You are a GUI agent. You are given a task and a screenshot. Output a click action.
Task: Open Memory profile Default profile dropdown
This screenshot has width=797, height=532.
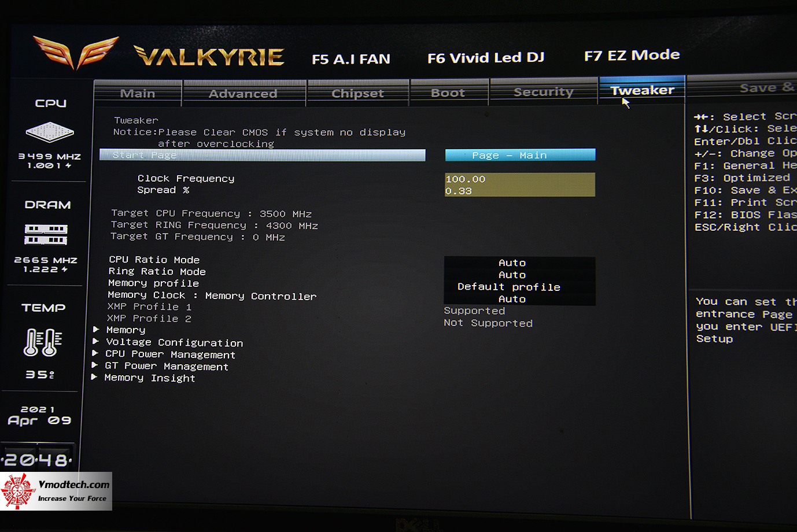519,287
